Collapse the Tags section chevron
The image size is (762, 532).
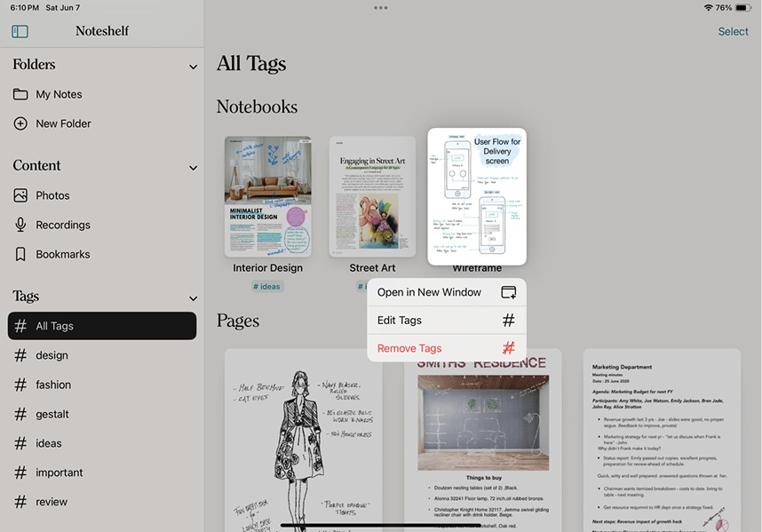coord(193,298)
